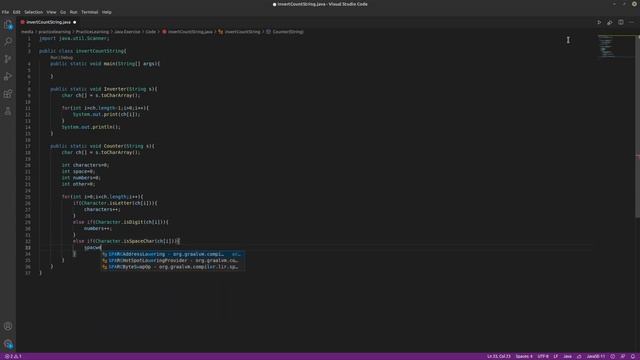Change language mode from Java

coord(567,356)
